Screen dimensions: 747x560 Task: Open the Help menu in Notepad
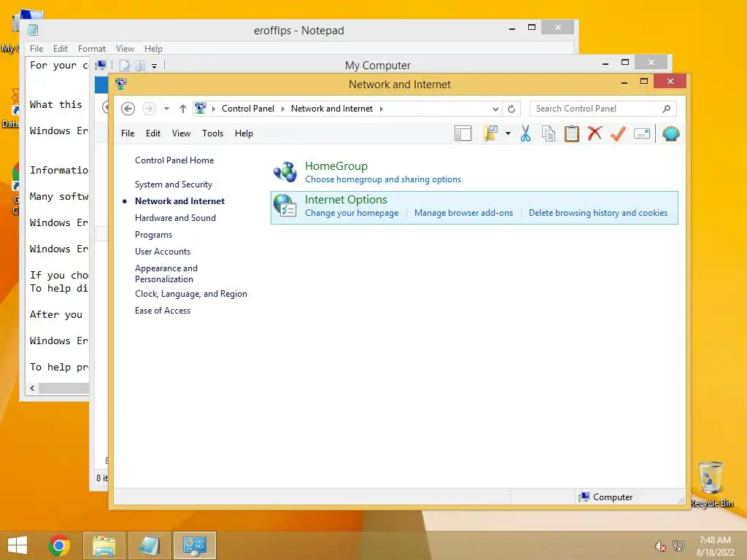click(153, 49)
